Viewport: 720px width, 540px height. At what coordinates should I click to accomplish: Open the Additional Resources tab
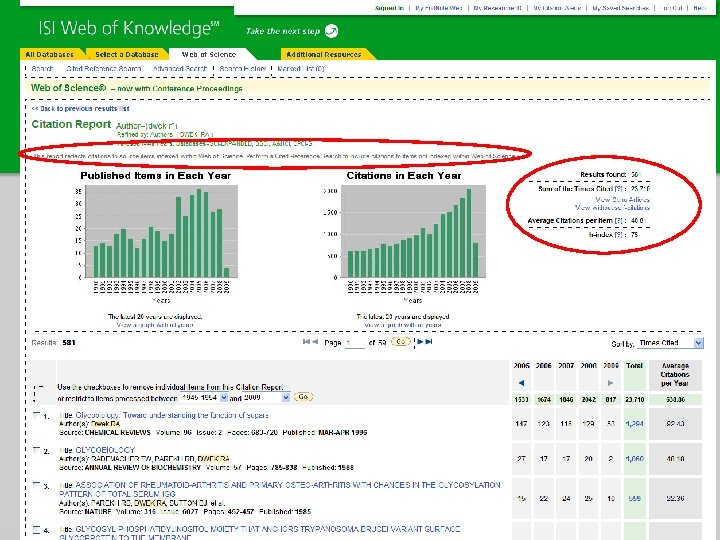point(324,54)
